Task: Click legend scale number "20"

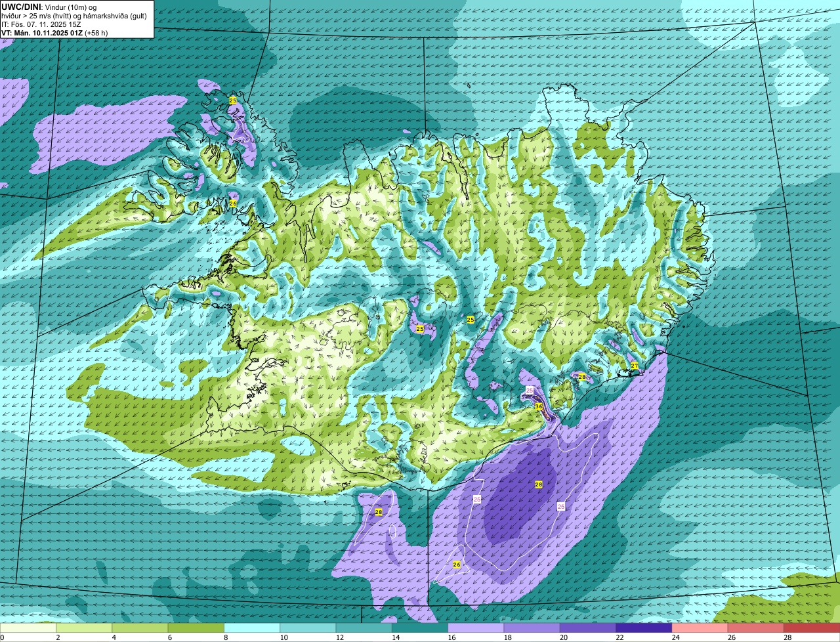Action: pyautogui.click(x=564, y=637)
